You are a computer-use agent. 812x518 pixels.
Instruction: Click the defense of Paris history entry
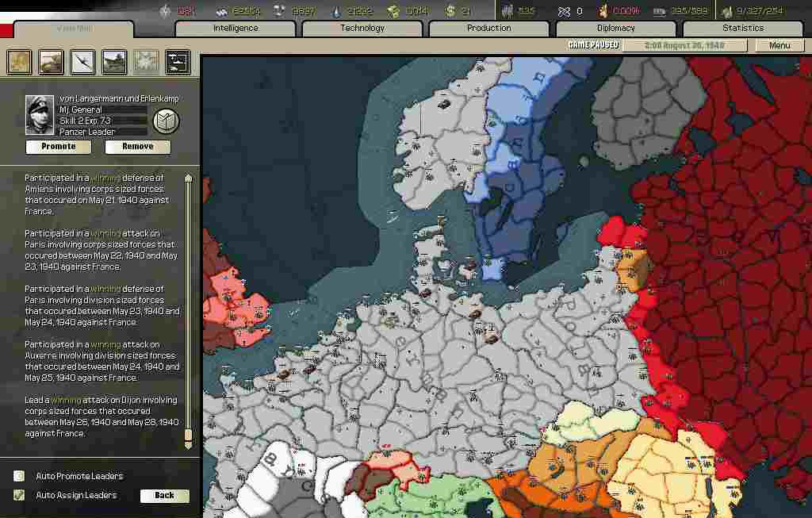102,305
